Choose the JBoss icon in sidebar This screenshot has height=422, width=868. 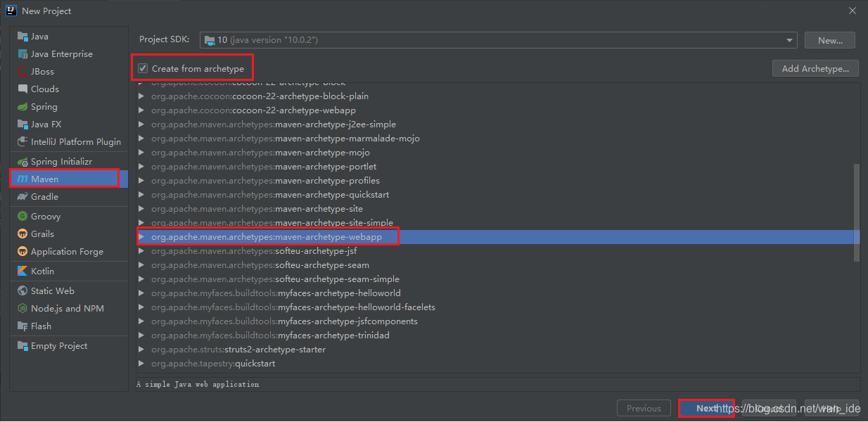pos(23,72)
